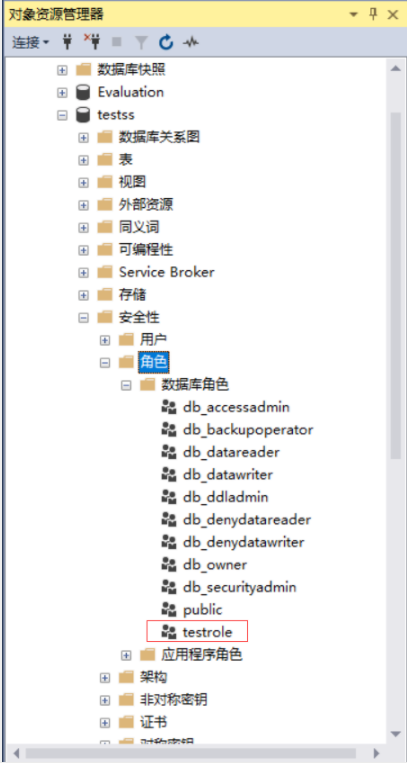
Task: Expand the 用户 folder
Action: coord(105,340)
